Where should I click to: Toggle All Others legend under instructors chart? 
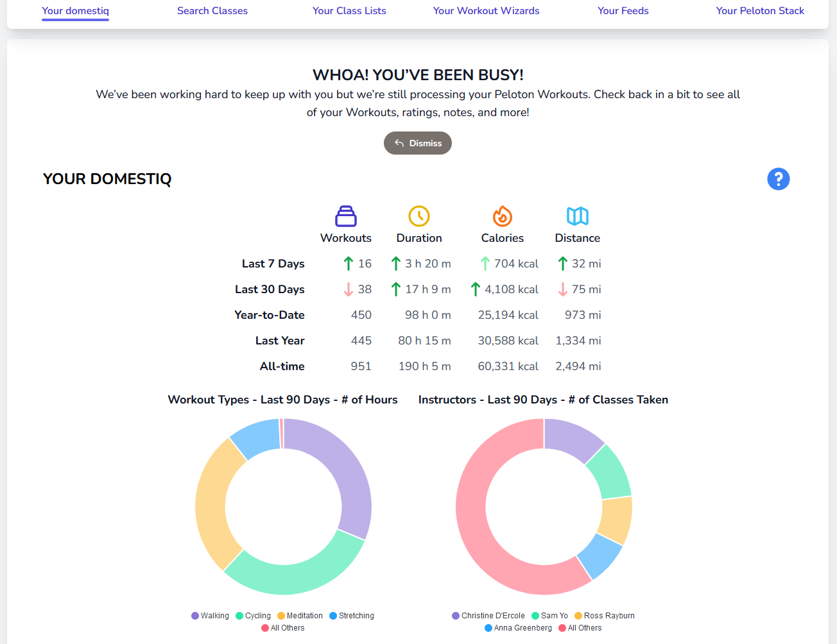coord(580,628)
